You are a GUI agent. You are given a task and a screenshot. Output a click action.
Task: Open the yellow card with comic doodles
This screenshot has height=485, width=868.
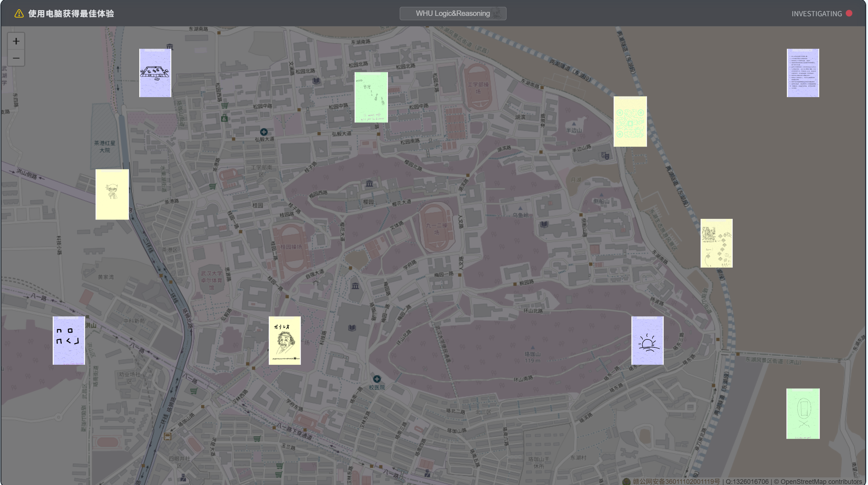pos(716,243)
